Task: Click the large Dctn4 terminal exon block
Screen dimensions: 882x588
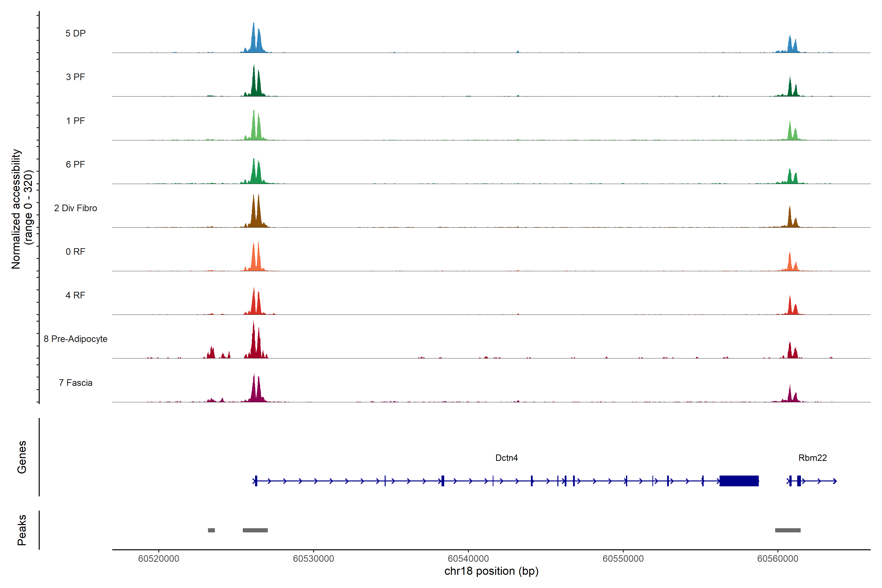Action: 739,481
